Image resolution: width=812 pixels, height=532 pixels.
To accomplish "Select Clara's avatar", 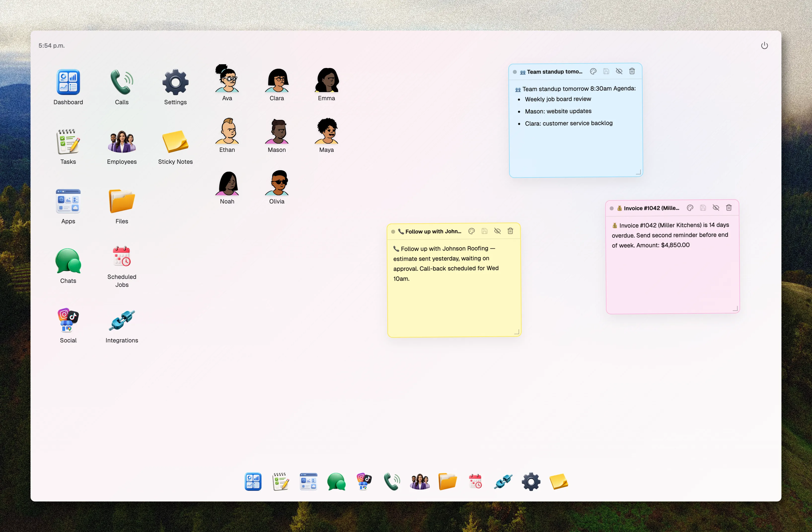I will pyautogui.click(x=277, y=80).
